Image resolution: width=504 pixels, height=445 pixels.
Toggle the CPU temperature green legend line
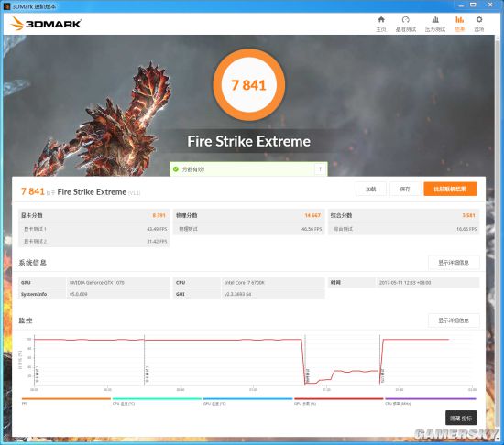click(157, 399)
